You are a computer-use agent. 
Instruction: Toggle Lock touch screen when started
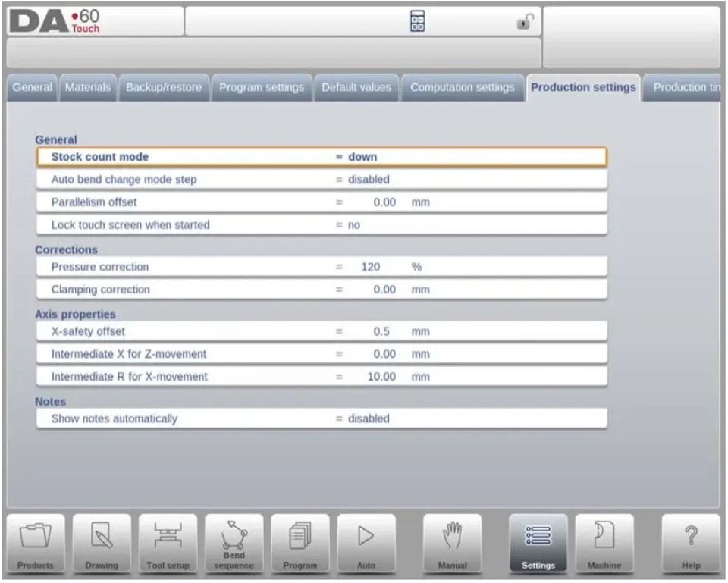322,225
